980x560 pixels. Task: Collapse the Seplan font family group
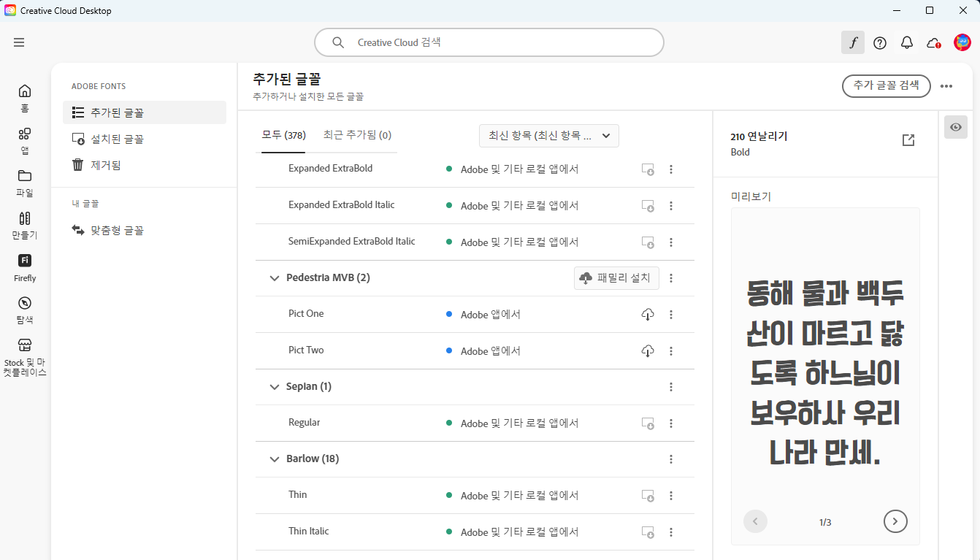[274, 386]
